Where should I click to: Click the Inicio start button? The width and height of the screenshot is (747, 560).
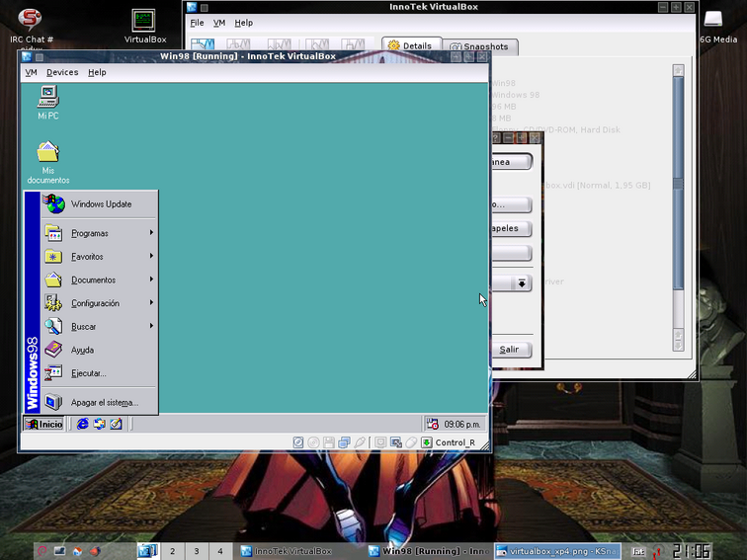tap(43, 424)
